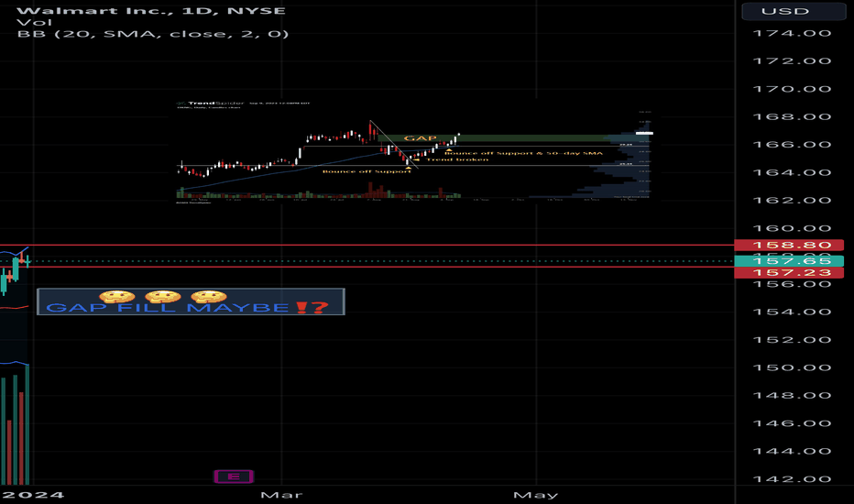Image resolution: width=854 pixels, height=504 pixels.
Task: Click the 146.00 price axis value
Action: [792, 423]
